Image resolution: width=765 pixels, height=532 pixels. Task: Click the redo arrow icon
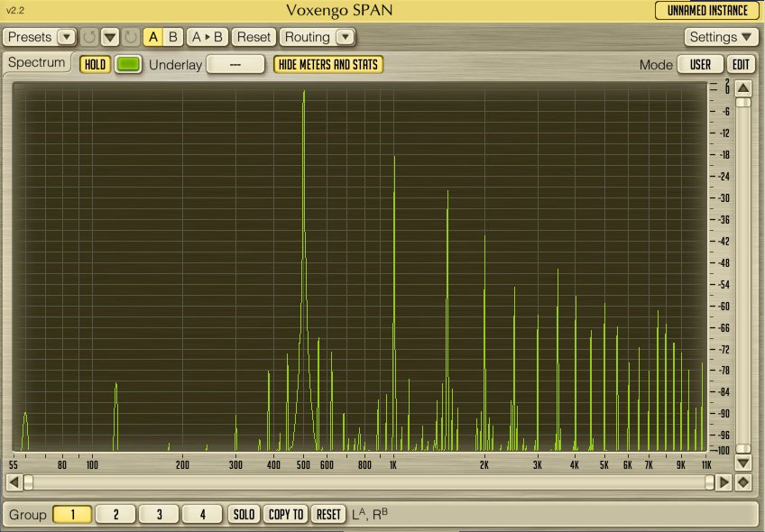click(131, 37)
